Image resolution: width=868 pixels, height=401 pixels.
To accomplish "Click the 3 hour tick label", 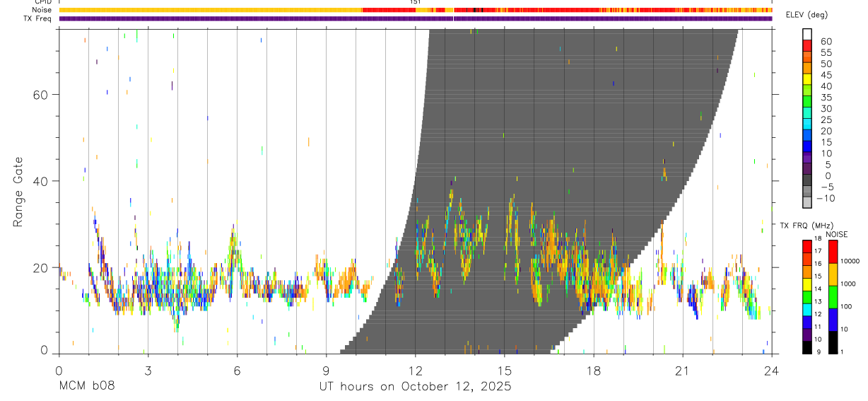I will (x=148, y=370).
